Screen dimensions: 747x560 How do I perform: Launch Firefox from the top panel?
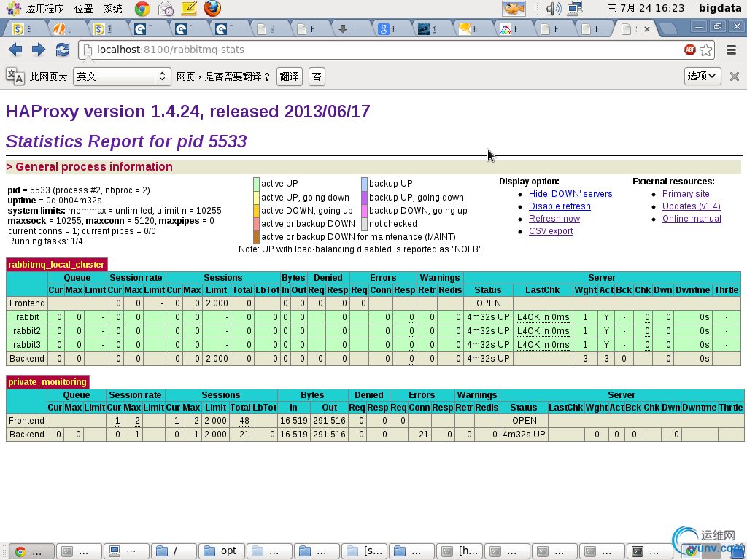tap(212, 9)
